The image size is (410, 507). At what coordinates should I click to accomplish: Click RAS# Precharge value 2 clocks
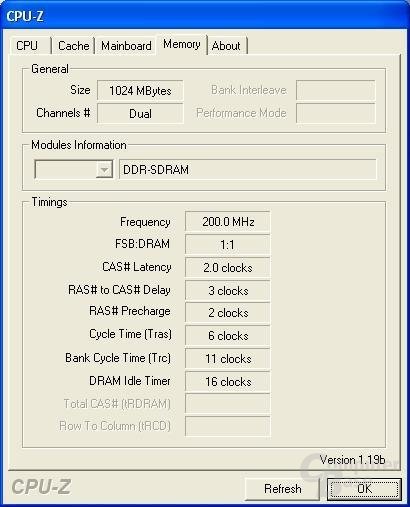click(228, 313)
